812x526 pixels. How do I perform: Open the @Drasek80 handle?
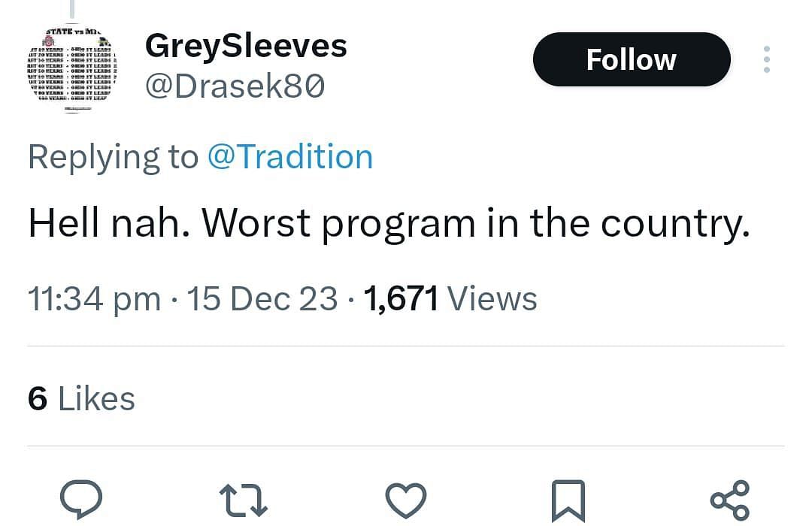click(235, 88)
